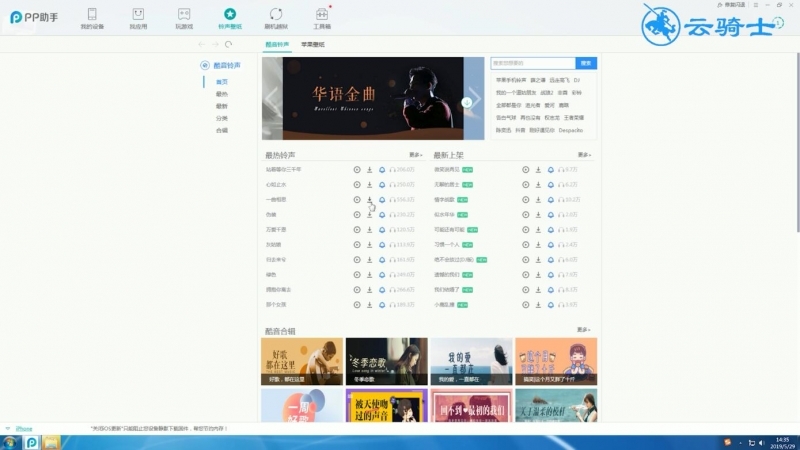The image size is (800, 450).
Task: Download the 一曲相思 ringtone
Action: [369, 199]
